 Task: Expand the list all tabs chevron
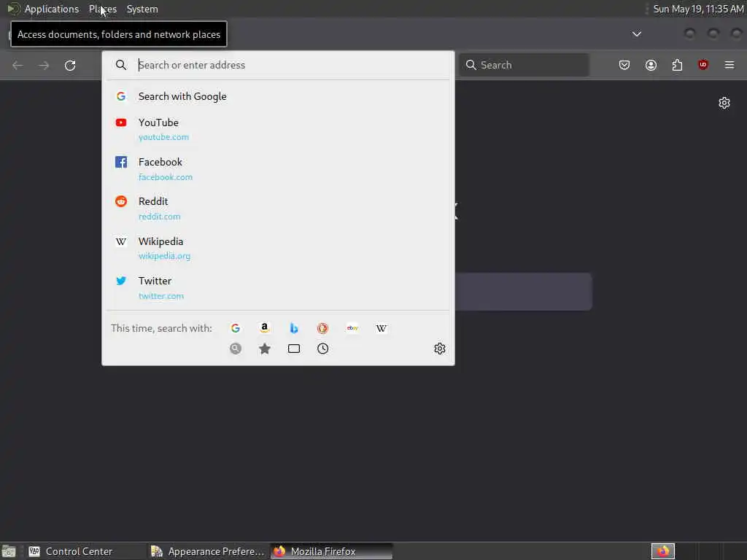[636, 34]
